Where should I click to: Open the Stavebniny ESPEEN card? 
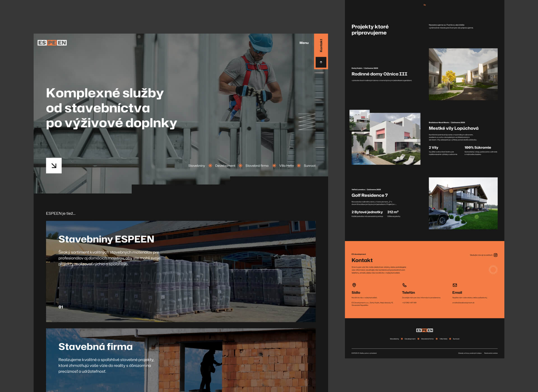(x=181, y=271)
